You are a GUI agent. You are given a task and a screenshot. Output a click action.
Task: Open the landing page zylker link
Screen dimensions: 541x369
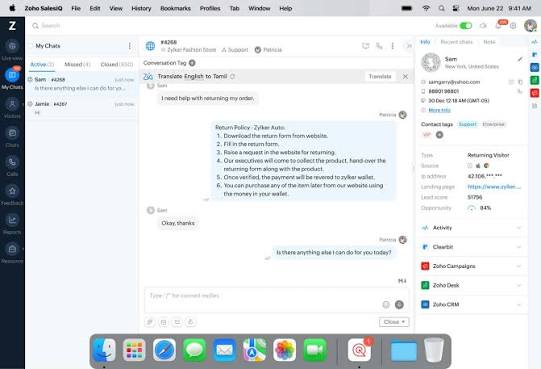[x=494, y=187]
